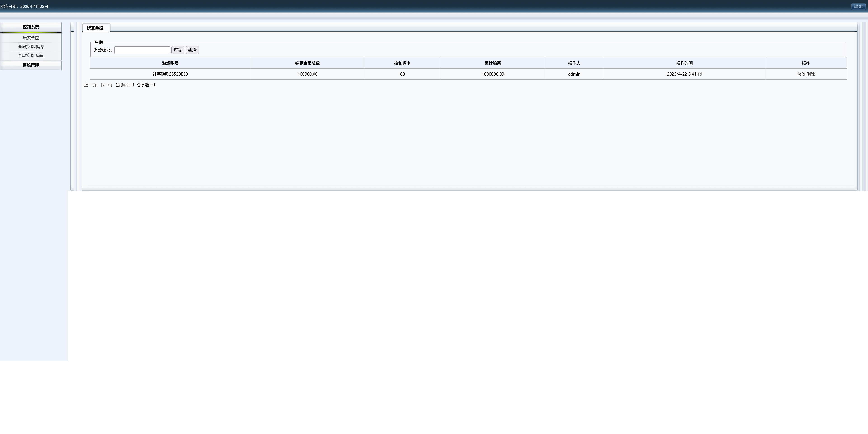
Task: Open 全局控制-棋牌 in the sidebar
Action: point(31,47)
